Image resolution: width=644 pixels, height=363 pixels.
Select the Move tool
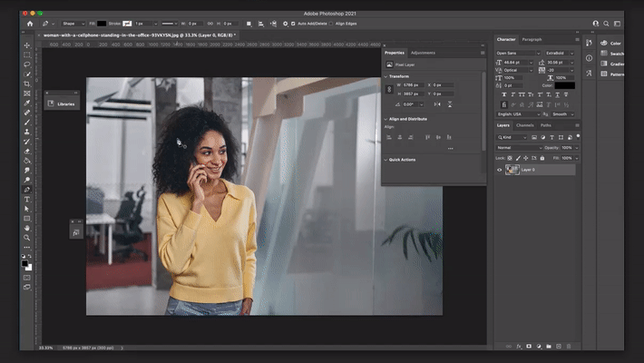27,44
